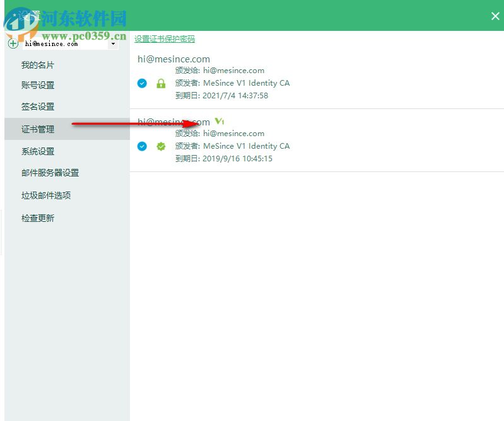Click 颁发给 line in second certificate
This screenshot has height=421, width=504.
click(x=220, y=133)
